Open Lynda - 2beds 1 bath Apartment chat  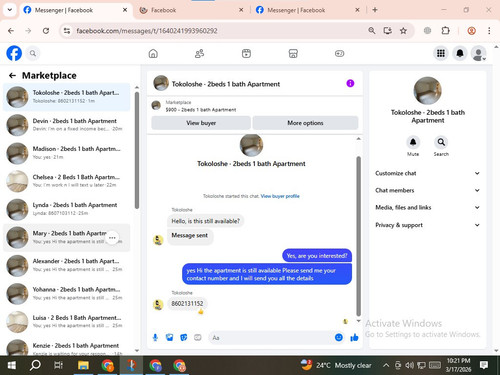pos(67,209)
